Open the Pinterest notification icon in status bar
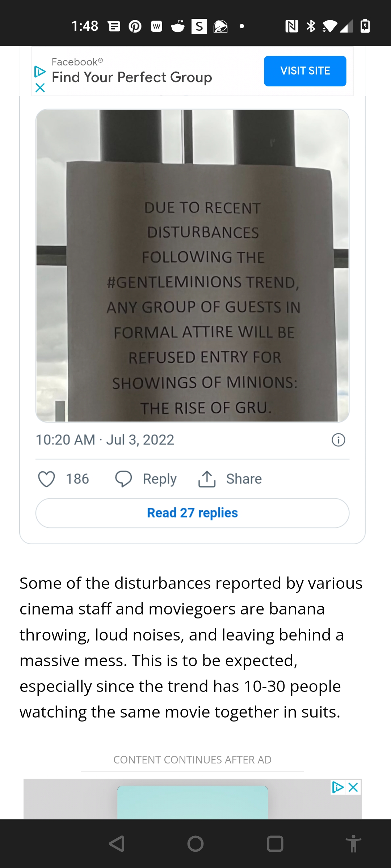The image size is (391, 868). [134, 26]
